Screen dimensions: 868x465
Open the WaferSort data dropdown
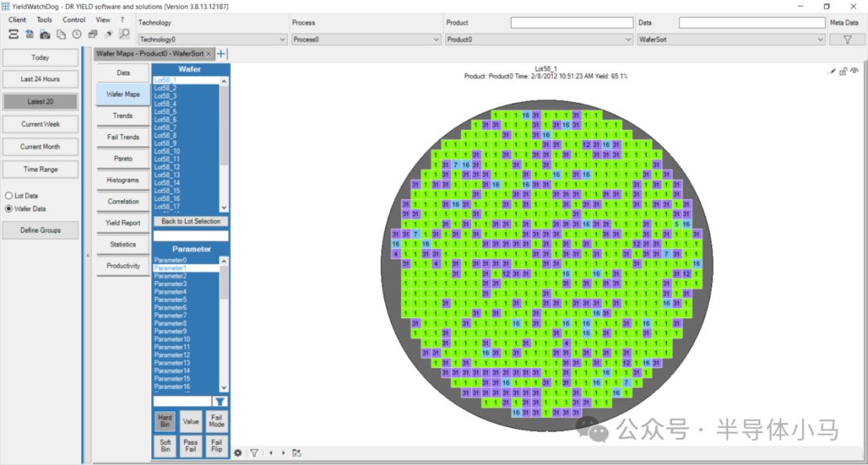731,39
